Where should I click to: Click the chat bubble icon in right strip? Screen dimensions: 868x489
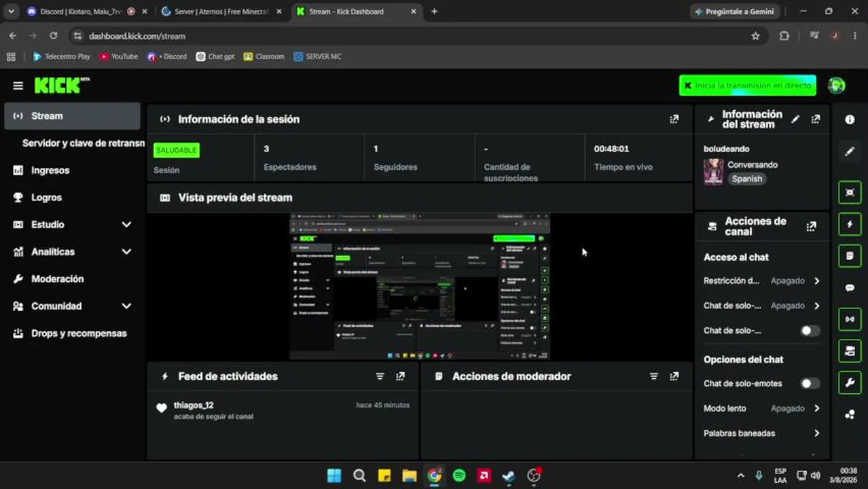pyautogui.click(x=850, y=288)
